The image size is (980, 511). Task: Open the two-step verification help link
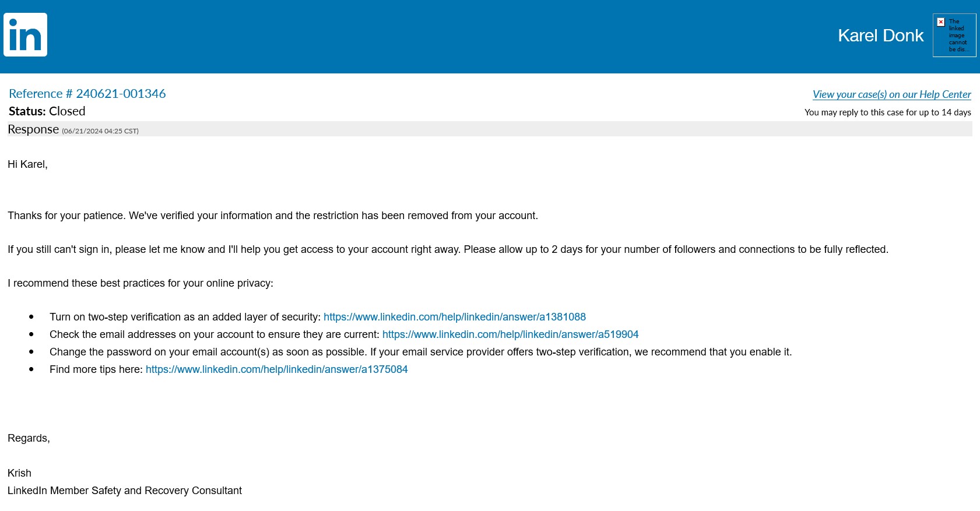[454, 317]
